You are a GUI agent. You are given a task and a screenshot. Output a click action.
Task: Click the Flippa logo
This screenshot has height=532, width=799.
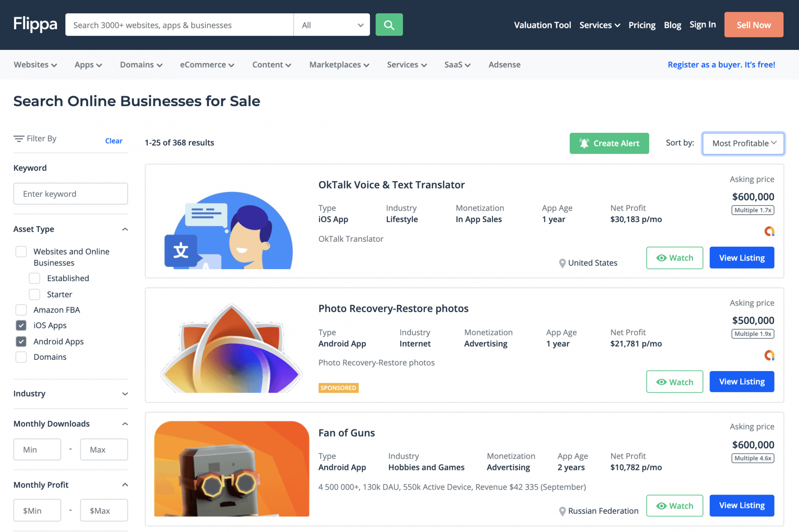(35, 24)
